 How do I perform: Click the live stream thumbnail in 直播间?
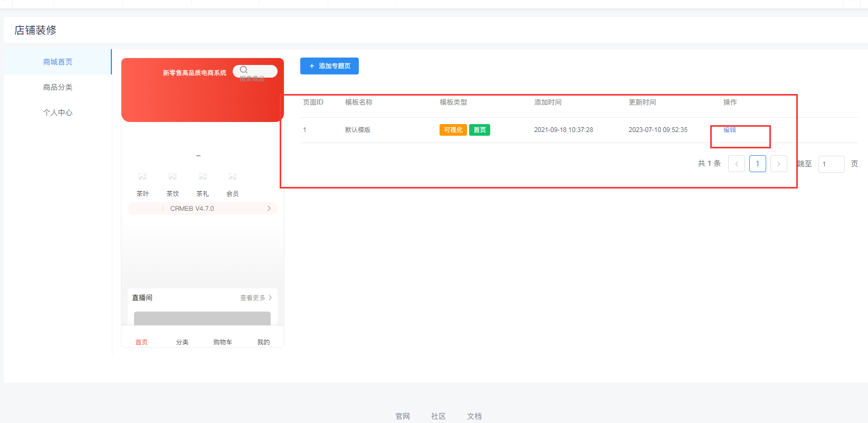click(x=202, y=318)
